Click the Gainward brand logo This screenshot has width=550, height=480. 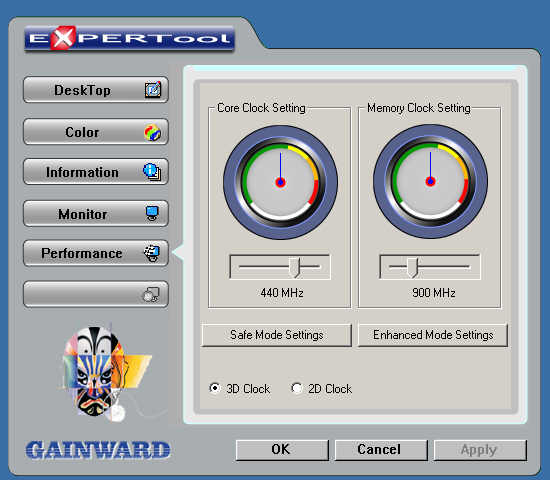click(98, 450)
